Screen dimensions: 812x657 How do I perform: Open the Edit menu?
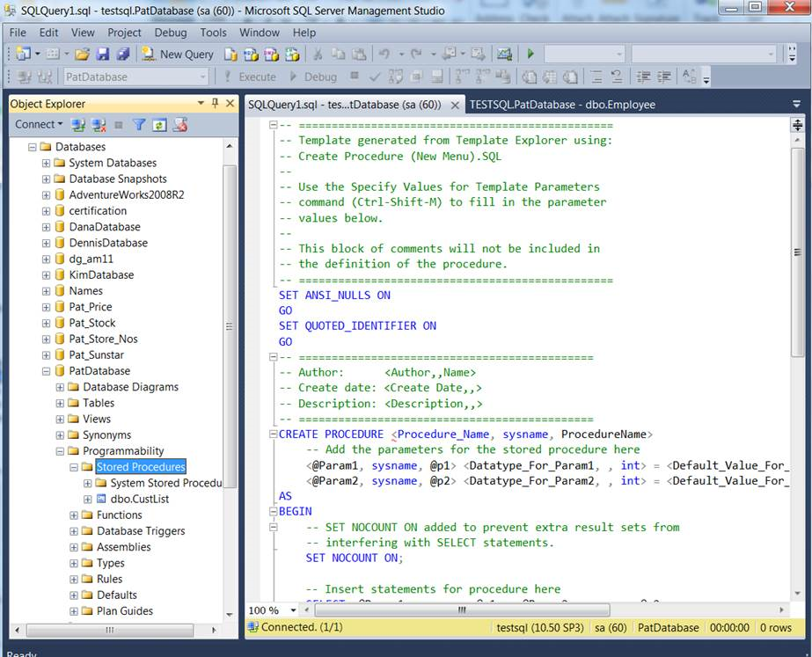pyautogui.click(x=48, y=32)
